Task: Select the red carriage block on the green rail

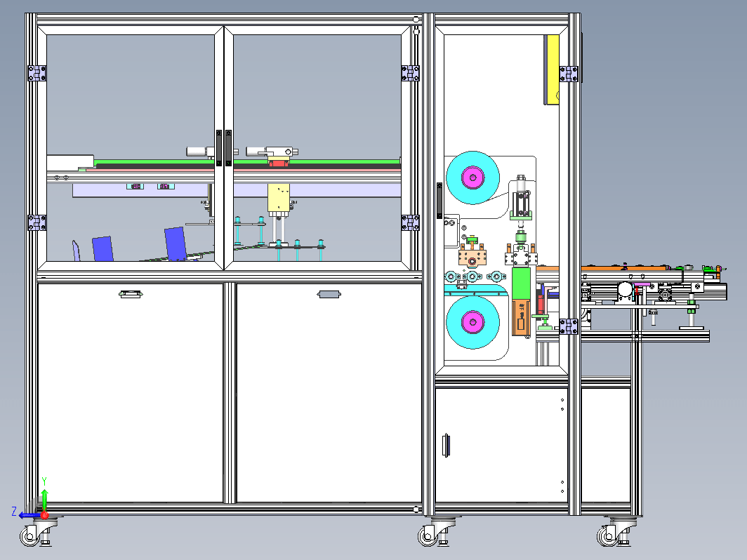Action: point(279,164)
